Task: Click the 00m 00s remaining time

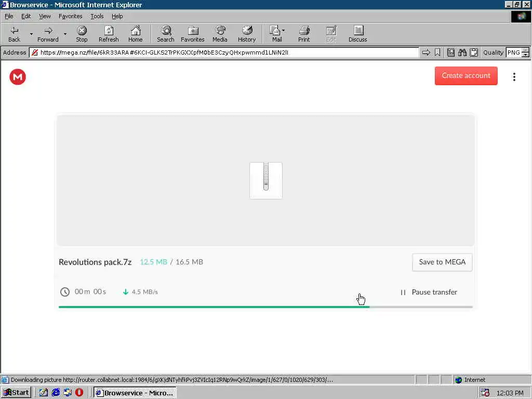Action: coord(90,292)
